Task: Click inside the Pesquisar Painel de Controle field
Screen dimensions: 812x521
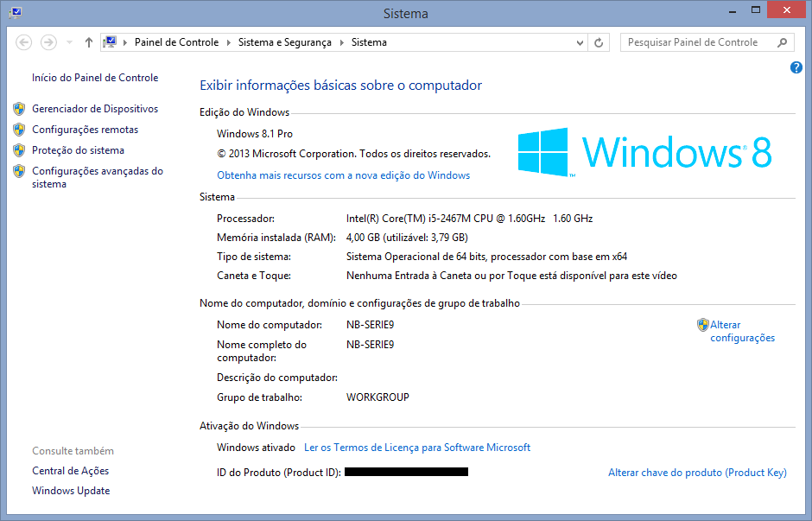Action: (700, 41)
